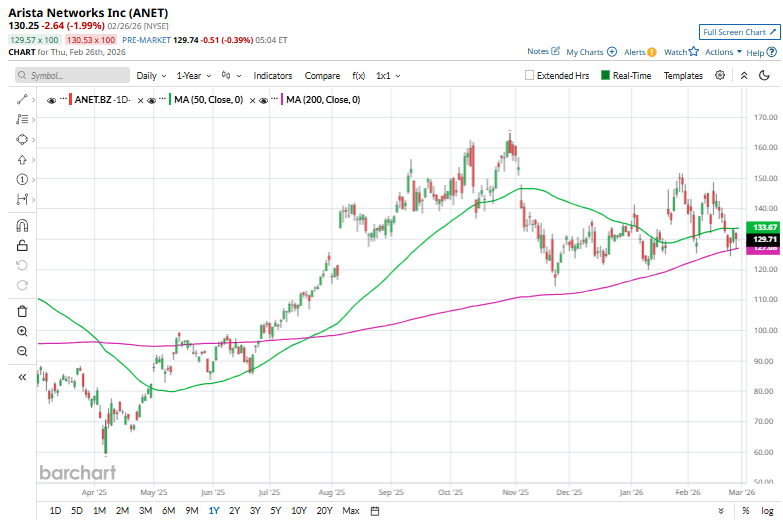Open the calendar date range picker

coord(375,511)
